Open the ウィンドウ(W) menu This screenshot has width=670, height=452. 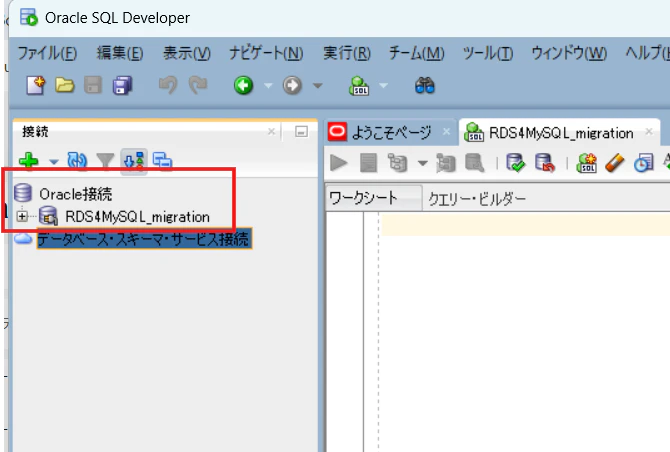tap(569, 53)
